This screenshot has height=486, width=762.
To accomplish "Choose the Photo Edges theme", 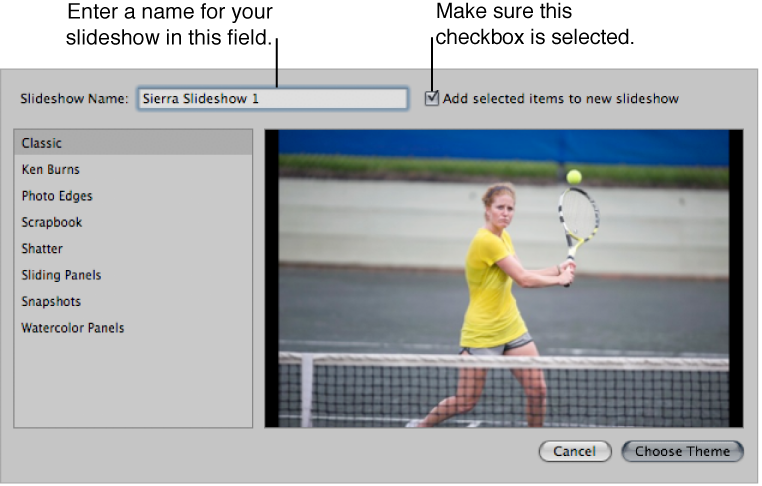I will (x=133, y=196).
